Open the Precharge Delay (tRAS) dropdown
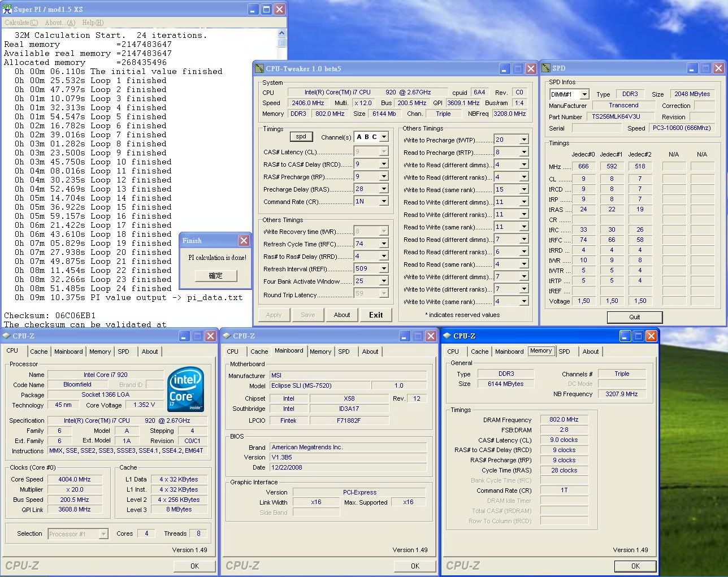Viewport: 728px width, 577px height. coord(384,189)
